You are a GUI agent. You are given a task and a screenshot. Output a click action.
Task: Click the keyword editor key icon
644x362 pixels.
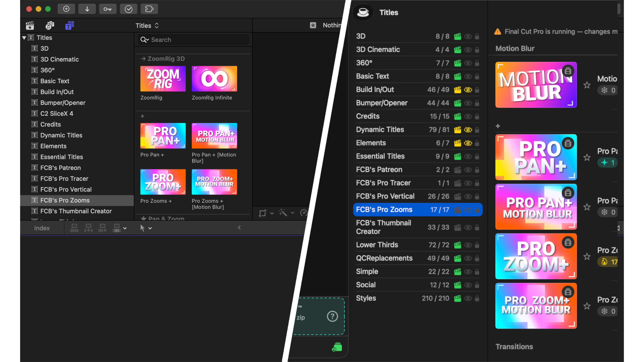pos(108,9)
